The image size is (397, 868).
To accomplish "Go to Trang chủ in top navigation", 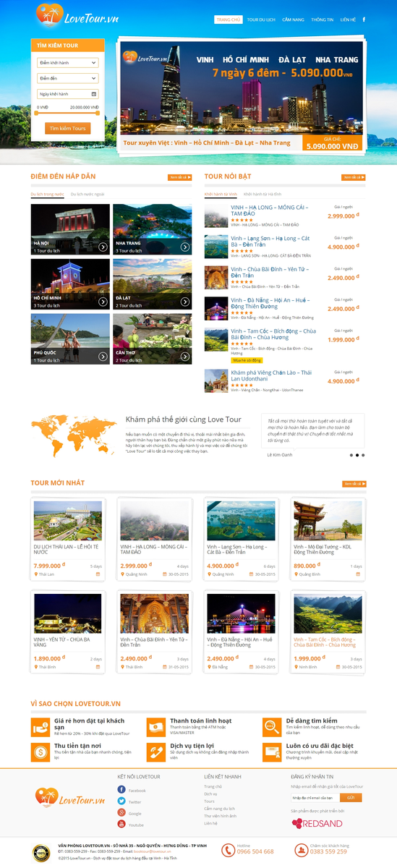I will [x=228, y=20].
